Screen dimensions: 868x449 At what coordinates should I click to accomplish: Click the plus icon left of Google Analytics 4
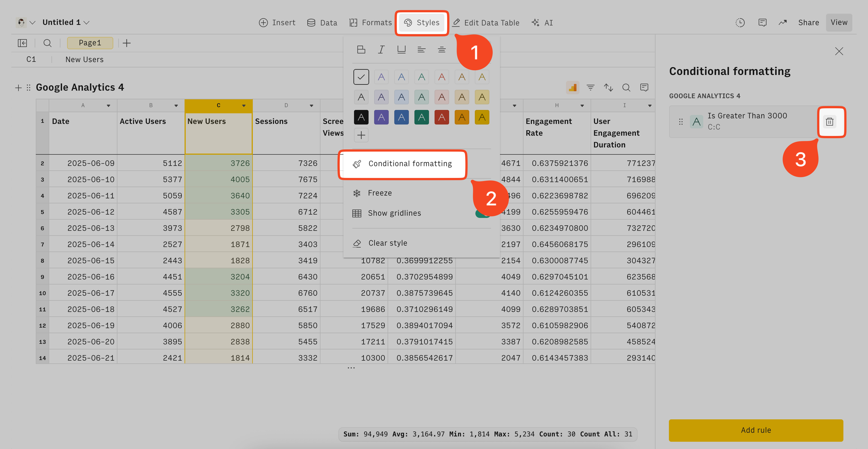point(18,88)
